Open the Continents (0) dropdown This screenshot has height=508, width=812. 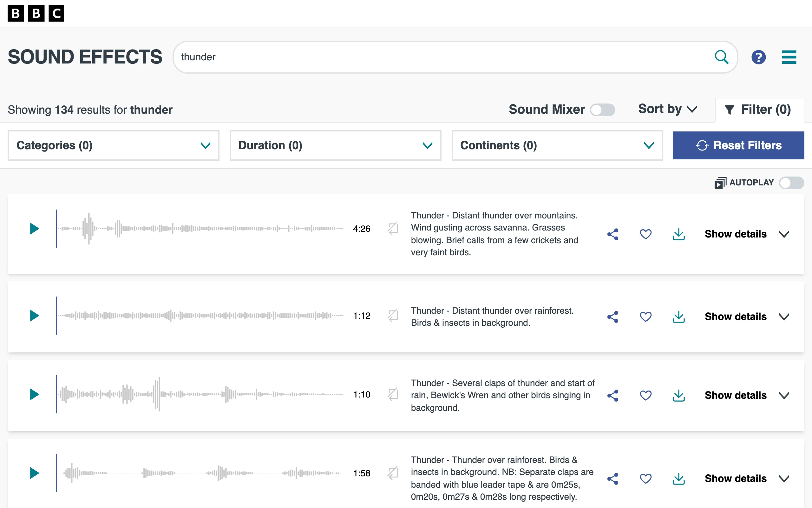pyautogui.click(x=557, y=145)
